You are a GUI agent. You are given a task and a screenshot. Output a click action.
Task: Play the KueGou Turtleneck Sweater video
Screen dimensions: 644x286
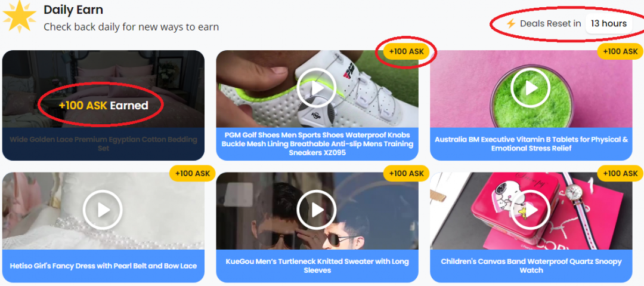coord(317,210)
